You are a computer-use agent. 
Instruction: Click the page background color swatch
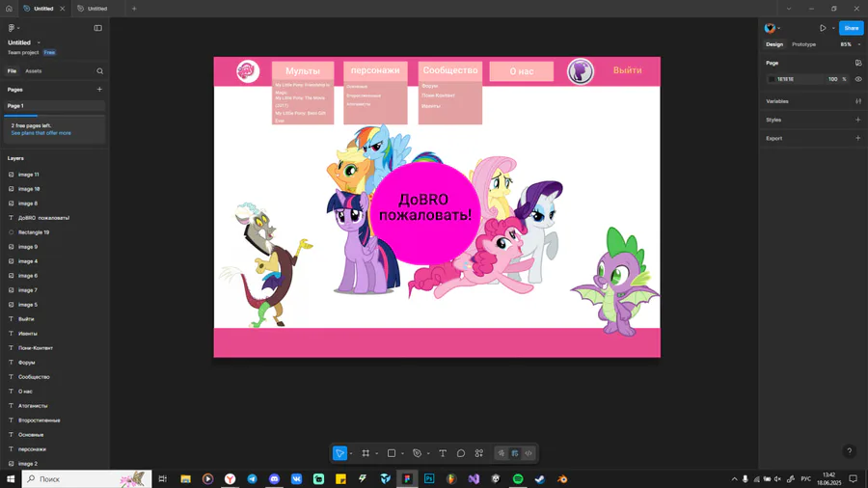(x=772, y=79)
